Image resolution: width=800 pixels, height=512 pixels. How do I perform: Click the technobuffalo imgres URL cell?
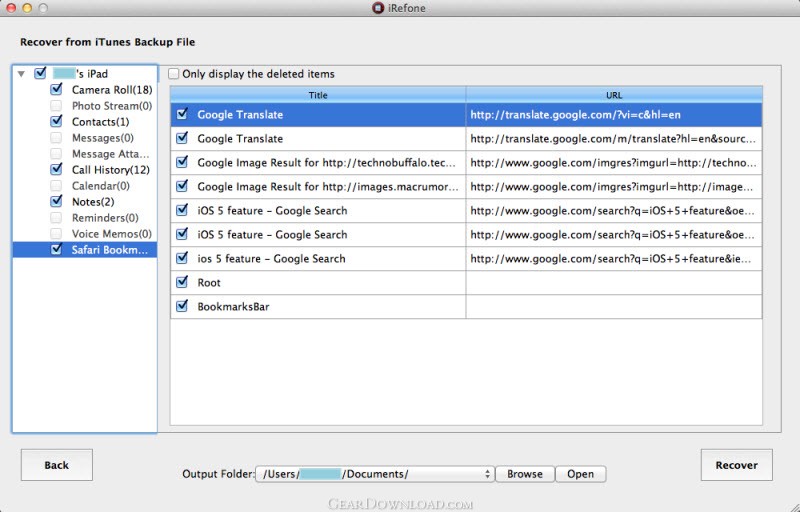coord(613,163)
